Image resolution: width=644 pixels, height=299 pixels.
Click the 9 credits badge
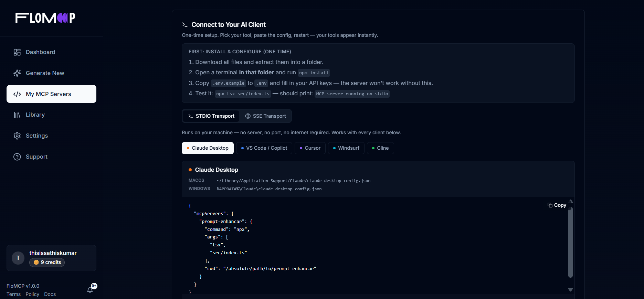(x=47, y=262)
